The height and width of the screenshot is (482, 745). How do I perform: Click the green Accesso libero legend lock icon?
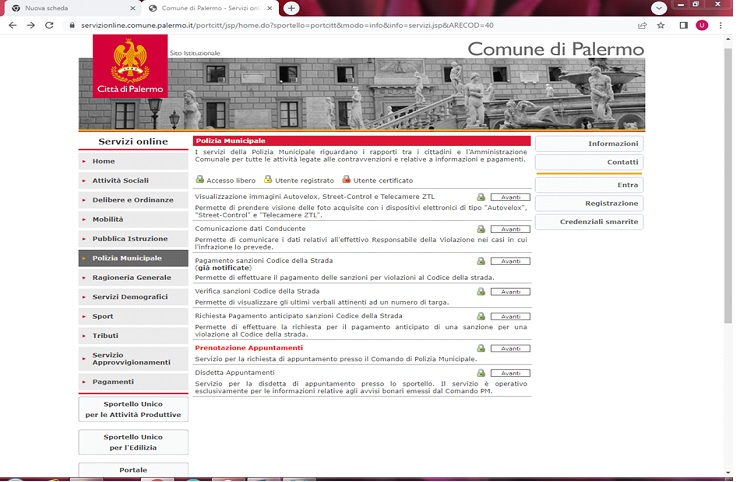(x=200, y=179)
